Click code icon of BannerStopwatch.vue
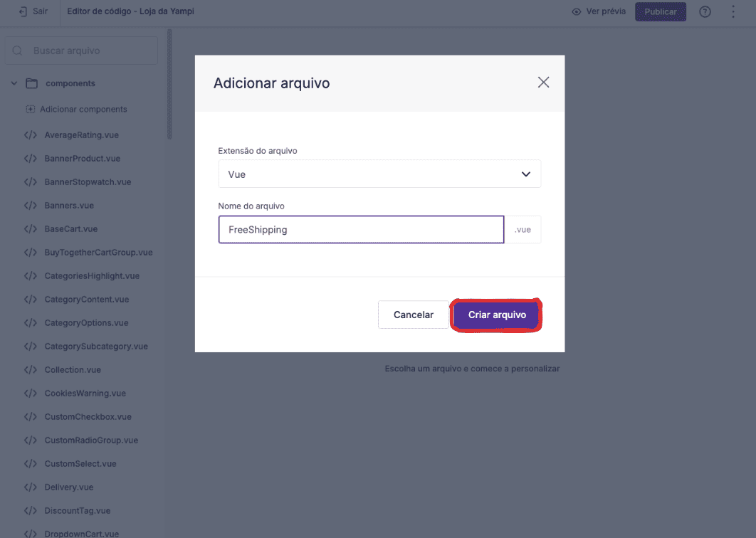 31,181
